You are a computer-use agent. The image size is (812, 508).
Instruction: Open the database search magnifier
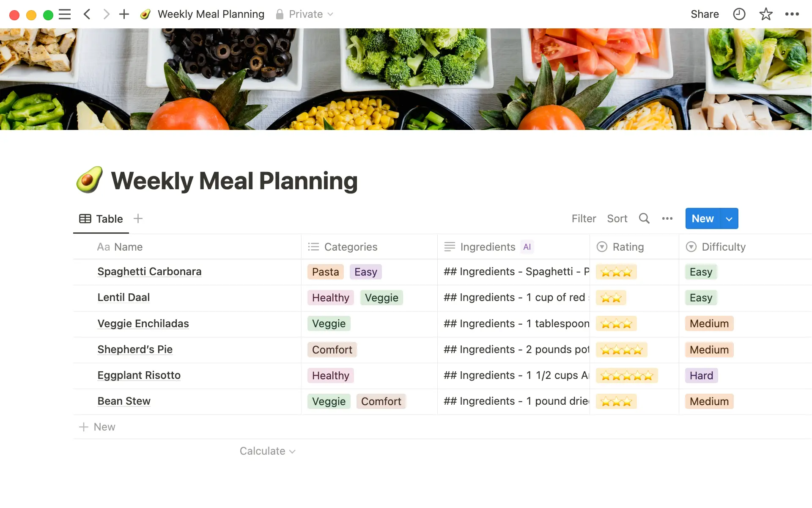[644, 218]
